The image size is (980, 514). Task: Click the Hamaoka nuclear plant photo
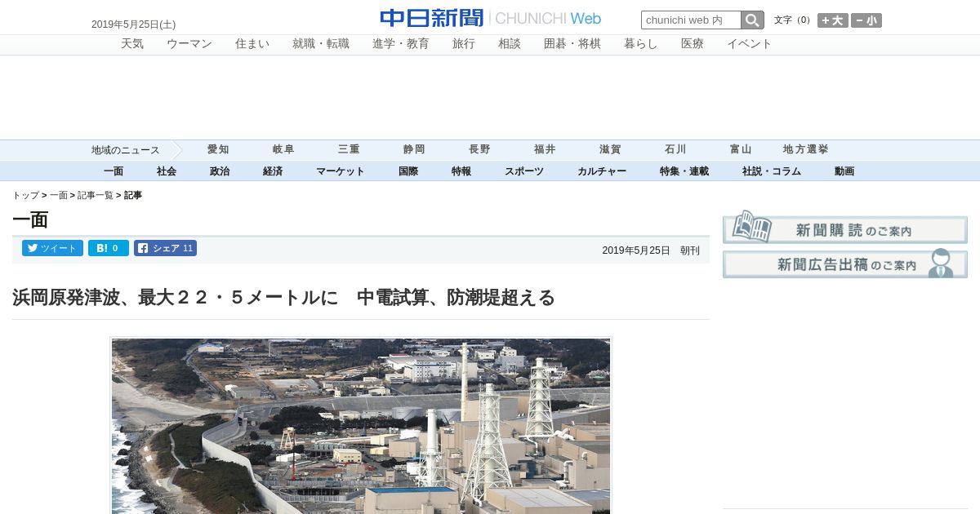point(361,426)
